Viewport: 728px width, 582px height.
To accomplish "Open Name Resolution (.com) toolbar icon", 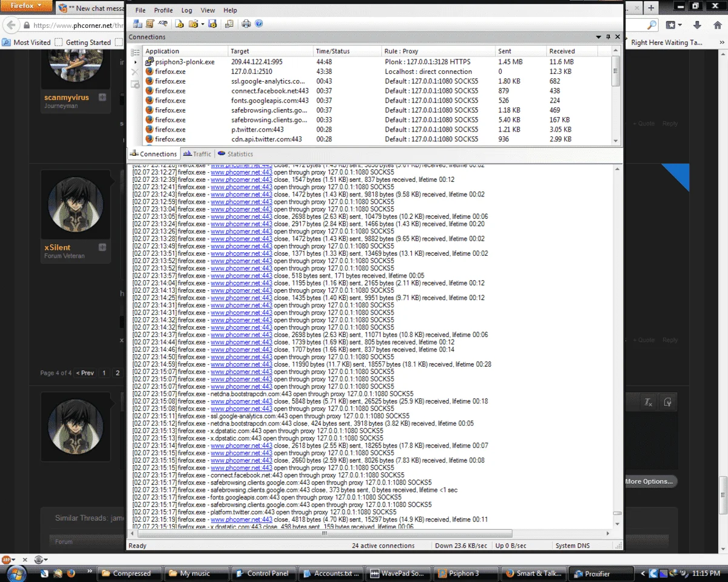I will click(163, 24).
